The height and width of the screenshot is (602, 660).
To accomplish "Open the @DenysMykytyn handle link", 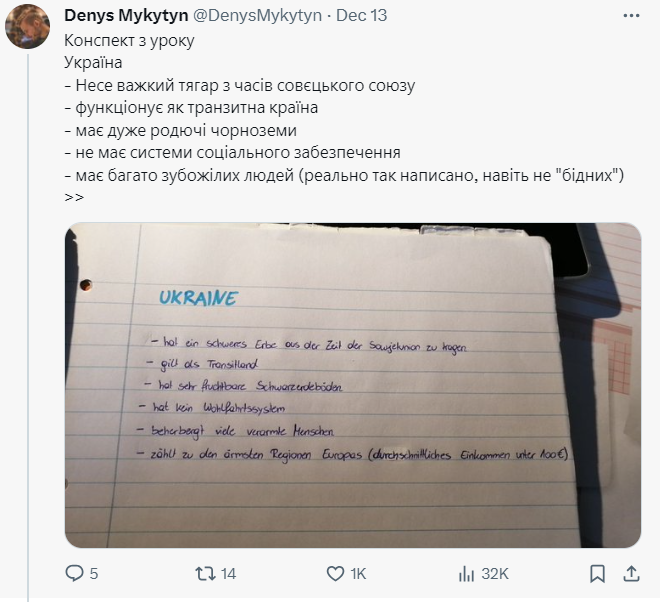I will click(257, 16).
